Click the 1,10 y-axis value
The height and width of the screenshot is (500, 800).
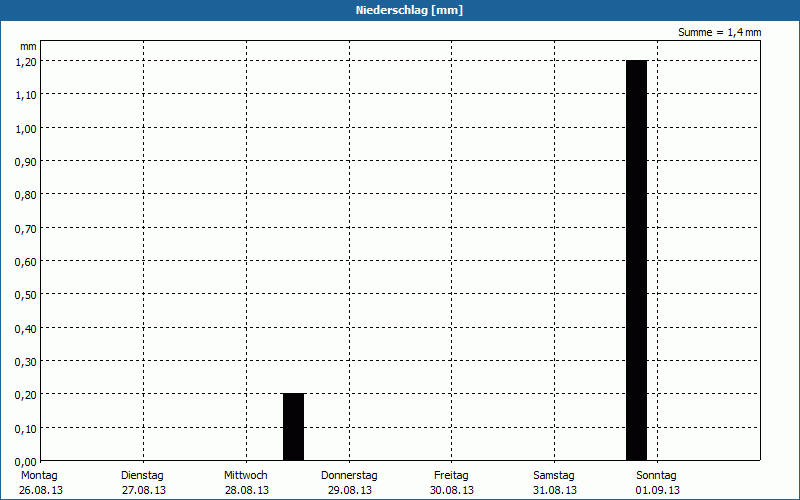26,95
